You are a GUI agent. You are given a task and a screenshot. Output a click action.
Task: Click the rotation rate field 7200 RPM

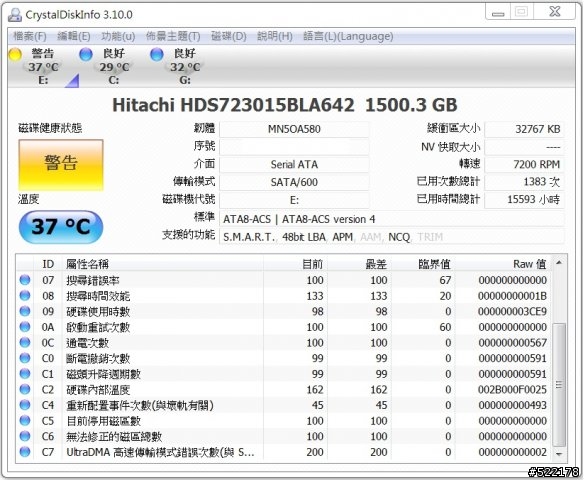[x=524, y=164]
